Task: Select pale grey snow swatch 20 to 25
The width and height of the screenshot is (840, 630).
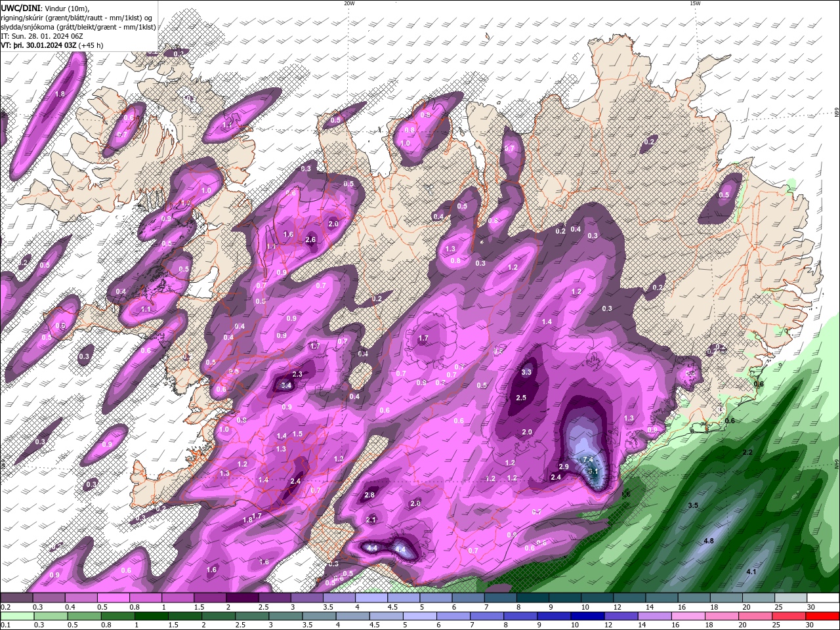Action: [x=758, y=598]
